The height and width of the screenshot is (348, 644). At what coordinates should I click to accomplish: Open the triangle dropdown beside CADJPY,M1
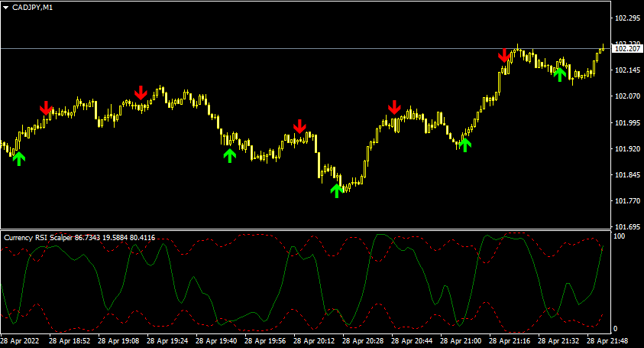click(5, 7)
